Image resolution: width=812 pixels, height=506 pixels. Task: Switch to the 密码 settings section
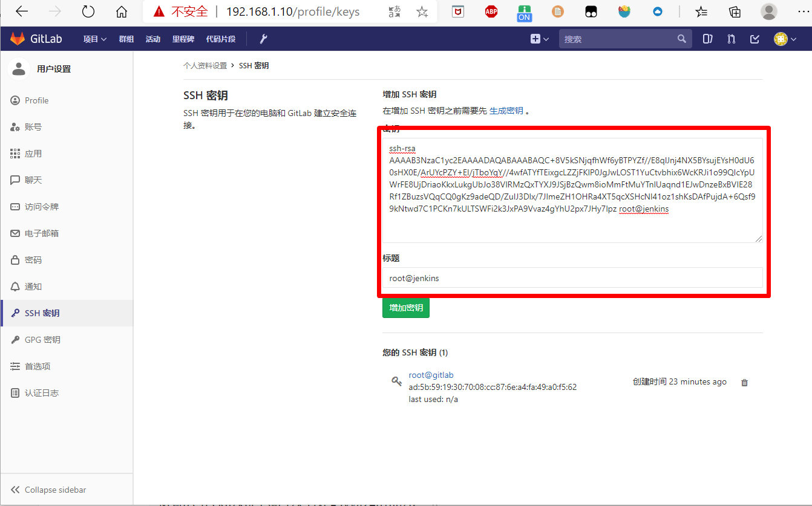click(36, 259)
